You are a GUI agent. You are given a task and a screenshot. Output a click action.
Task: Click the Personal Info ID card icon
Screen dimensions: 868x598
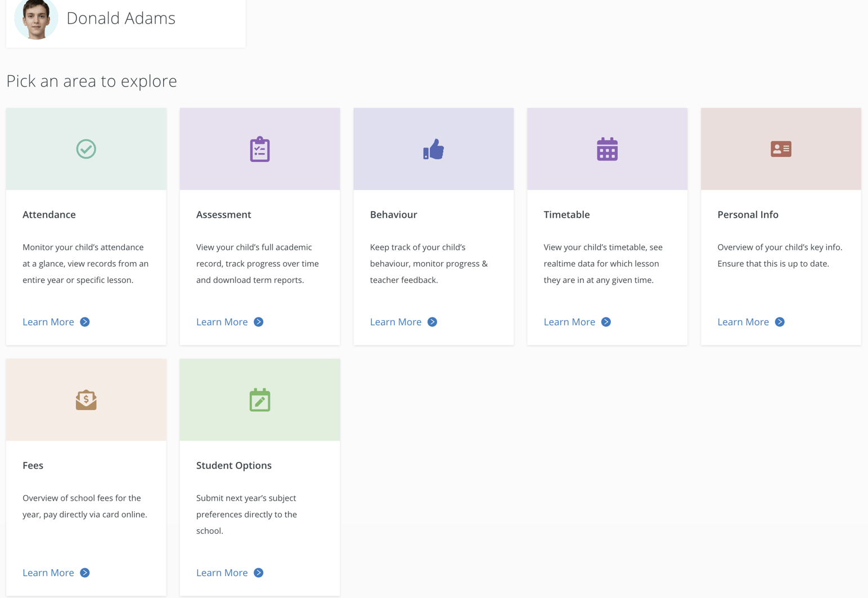tap(781, 149)
